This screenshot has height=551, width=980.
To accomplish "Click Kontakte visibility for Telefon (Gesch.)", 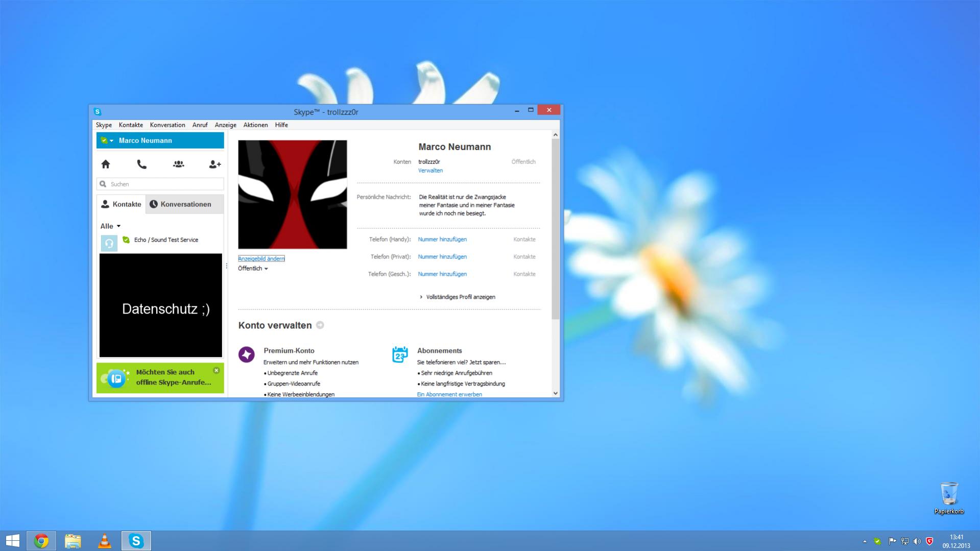I will (524, 274).
